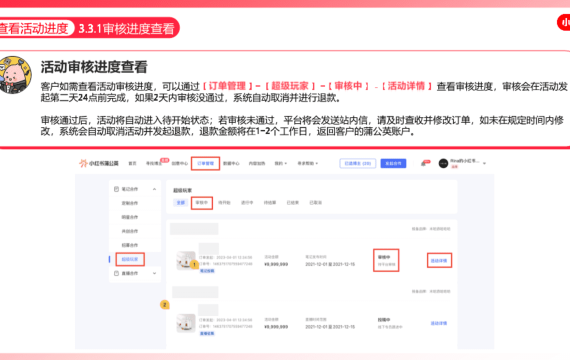
Task: Select the 进行中 order status tab
Action: 247,203
